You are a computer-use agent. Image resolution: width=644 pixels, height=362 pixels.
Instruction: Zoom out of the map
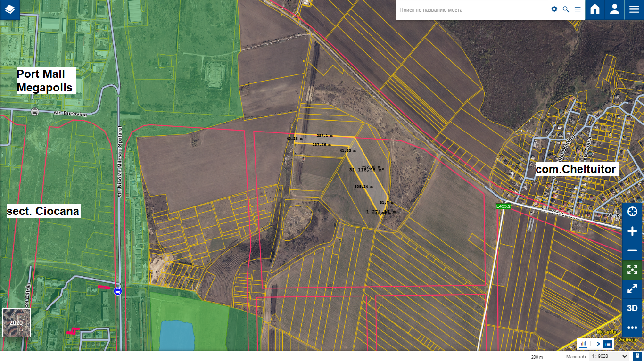pos(632,250)
